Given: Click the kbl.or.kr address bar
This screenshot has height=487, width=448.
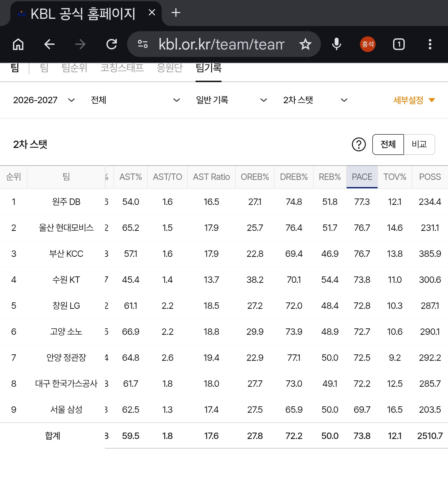Looking at the screenshot, I should pyautogui.click(x=221, y=44).
